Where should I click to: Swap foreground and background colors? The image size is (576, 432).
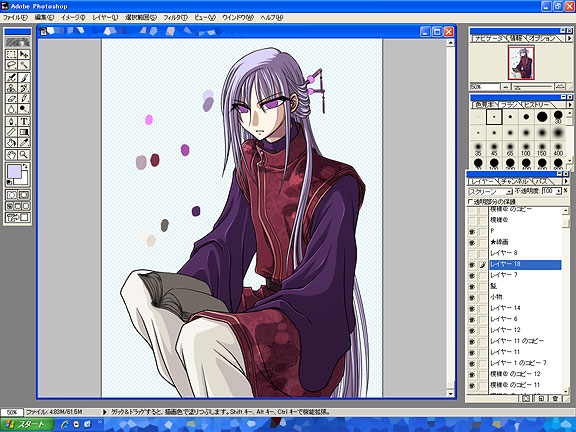(x=25, y=167)
